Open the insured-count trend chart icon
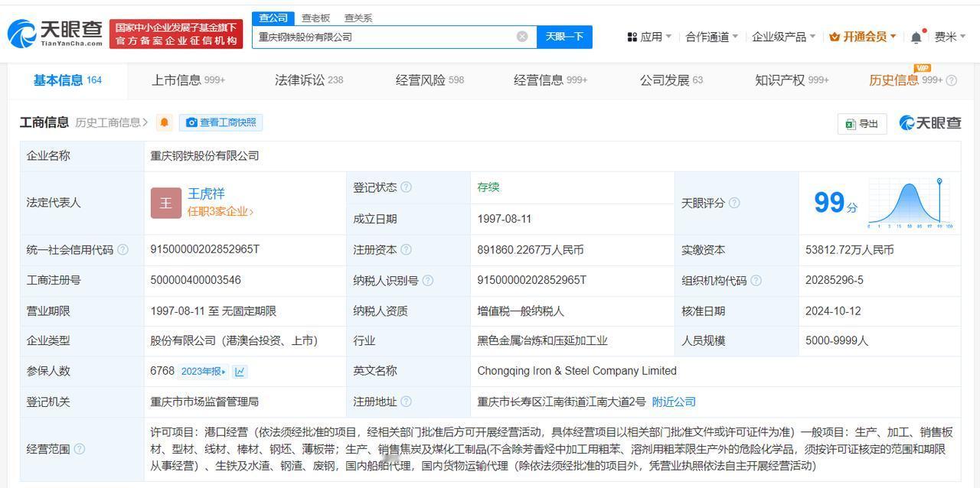 pyautogui.click(x=240, y=372)
